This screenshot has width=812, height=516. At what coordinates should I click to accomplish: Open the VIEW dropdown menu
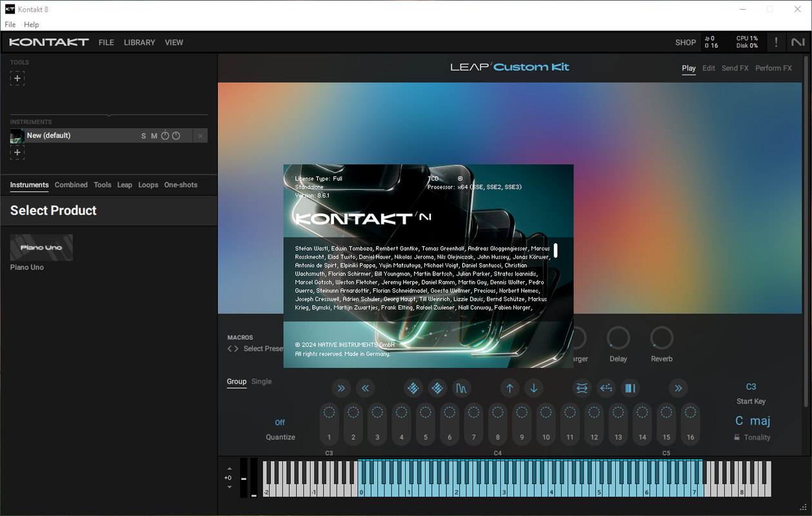point(174,43)
